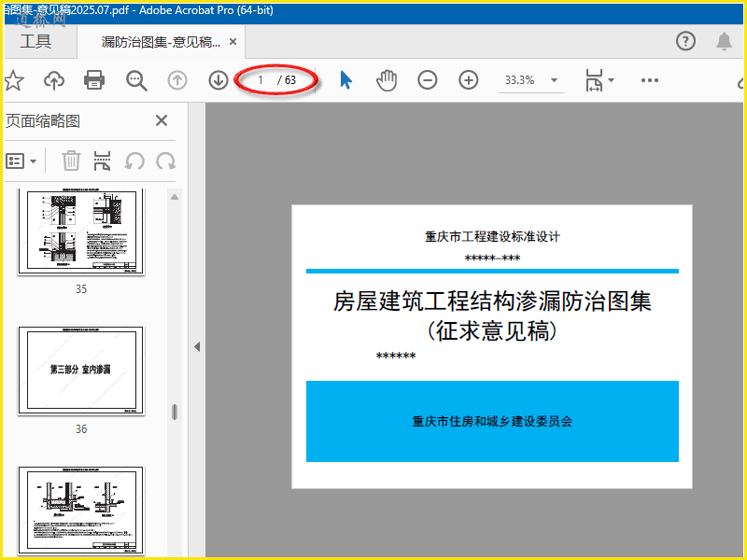Click page label 35 under thumbnail
The width and height of the screenshot is (747, 560).
pyautogui.click(x=81, y=289)
